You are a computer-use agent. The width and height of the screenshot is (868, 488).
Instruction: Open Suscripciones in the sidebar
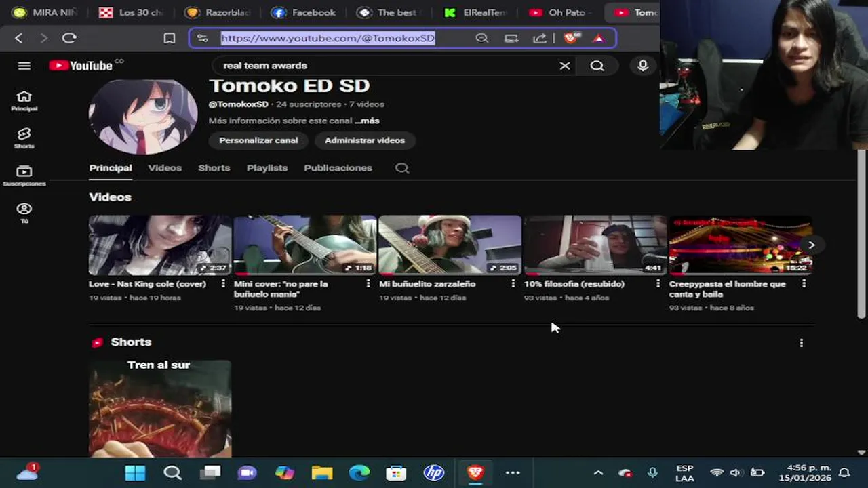pyautogui.click(x=24, y=176)
